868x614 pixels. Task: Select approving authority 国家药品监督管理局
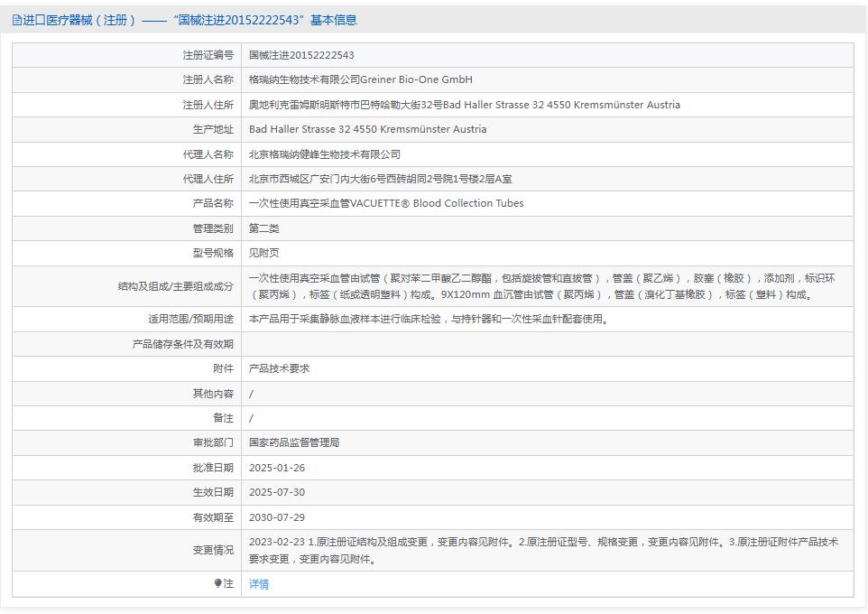pos(294,442)
